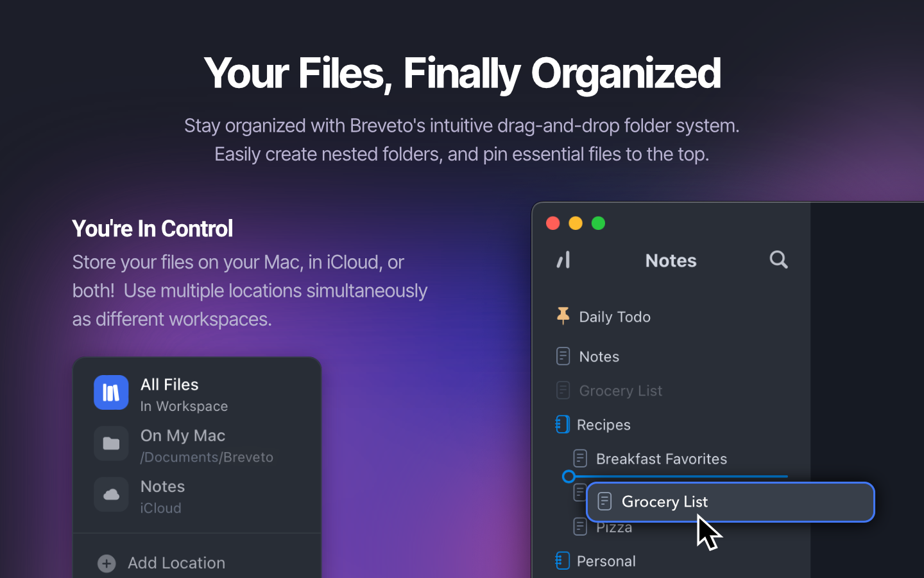The width and height of the screenshot is (924, 578).
Task: Click the document icon beside Breakfast Favorites
Action: point(580,459)
